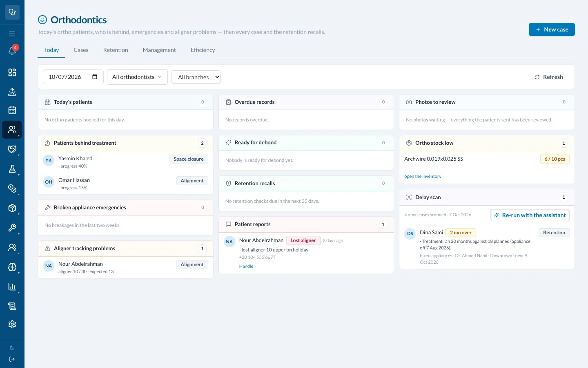Image resolution: width=588 pixels, height=368 pixels.
Task: Open the inventory box icon in the sidebar
Action: pyautogui.click(x=12, y=208)
